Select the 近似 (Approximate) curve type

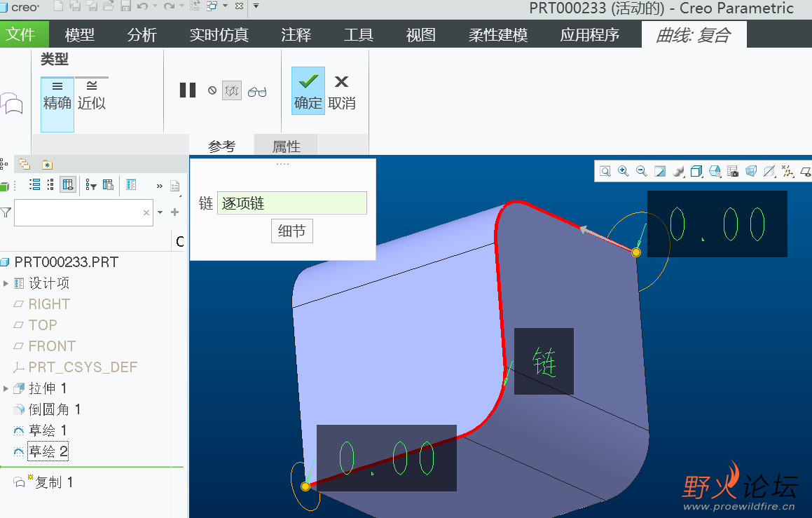(92, 95)
